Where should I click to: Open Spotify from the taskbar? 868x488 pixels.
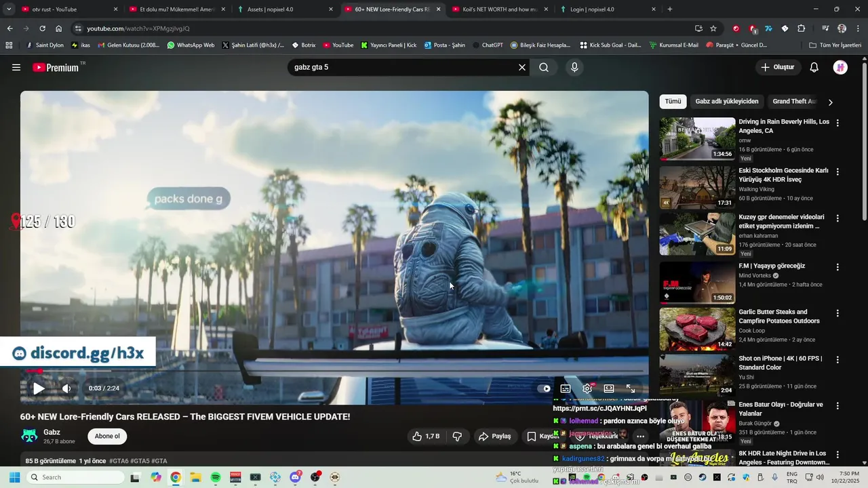point(216,477)
